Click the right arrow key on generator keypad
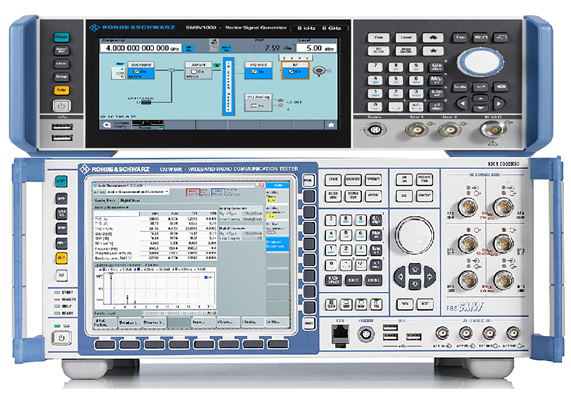This screenshot has width=571, height=400. 499,104
